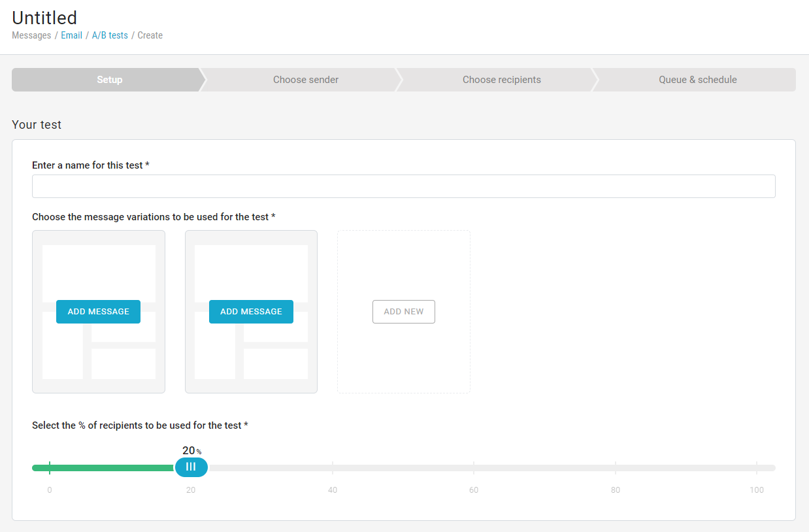The width and height of the screenshot is (809, 532).
Task: Click ADD MESSAGE on first variation
Action: [98, 312]
